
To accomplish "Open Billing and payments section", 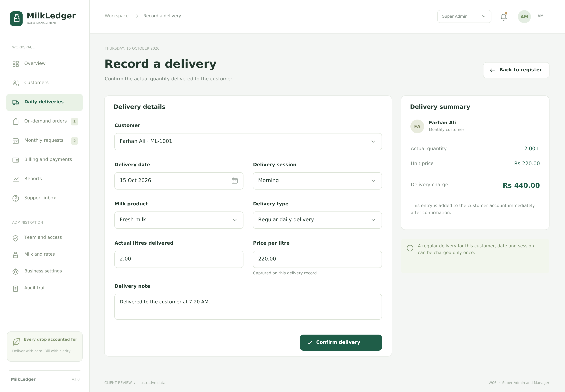I will [x=45, y=160].
